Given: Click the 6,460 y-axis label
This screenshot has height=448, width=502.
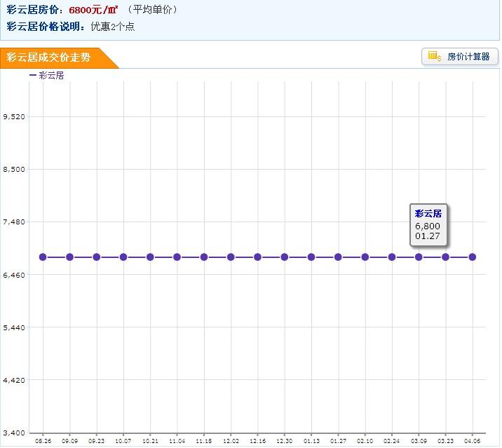Looking at the screenshot, I should click(x=14, y=275).
